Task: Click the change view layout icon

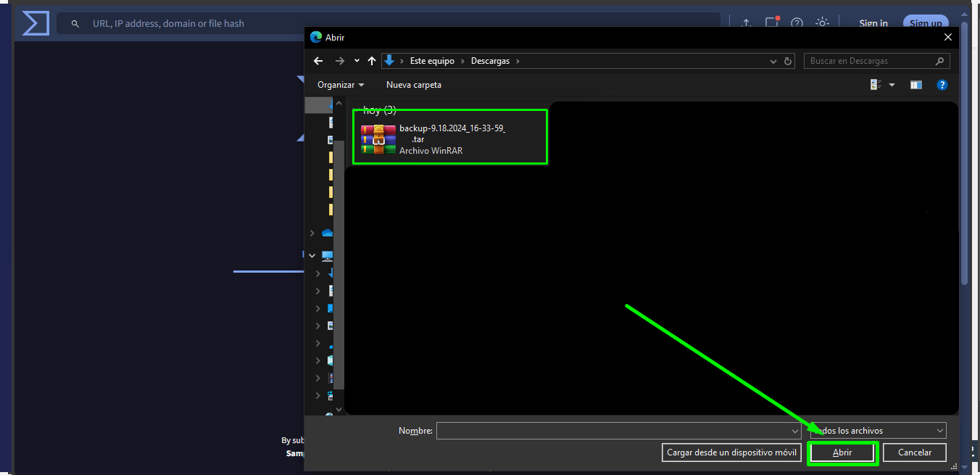Action: (876, 85)
